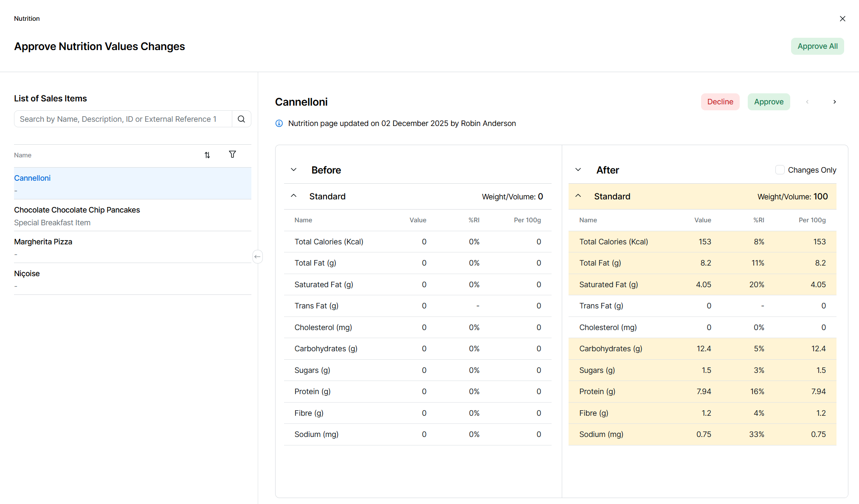Click the info icon beside update note
The height and width of the screenshot is (504, 859).
click(279, 123)
